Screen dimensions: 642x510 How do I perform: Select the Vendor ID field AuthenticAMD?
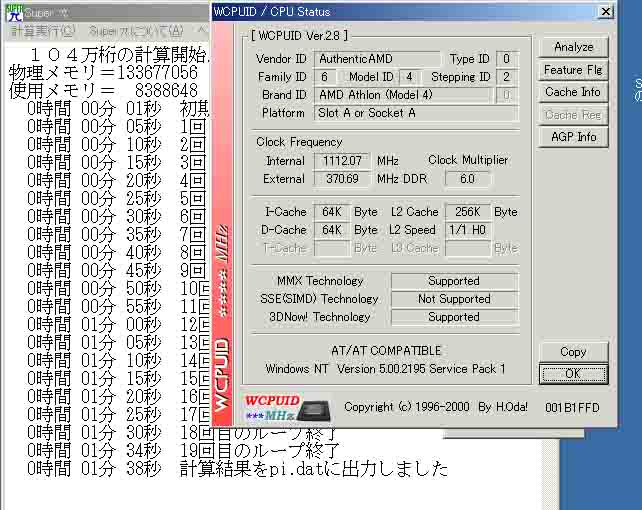377,59
